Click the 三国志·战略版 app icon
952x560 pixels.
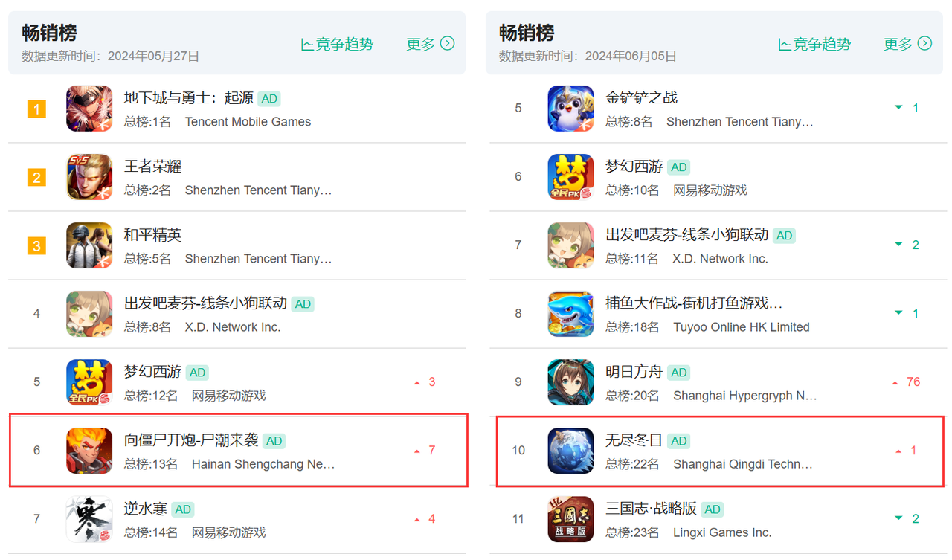tap(571, 519)
